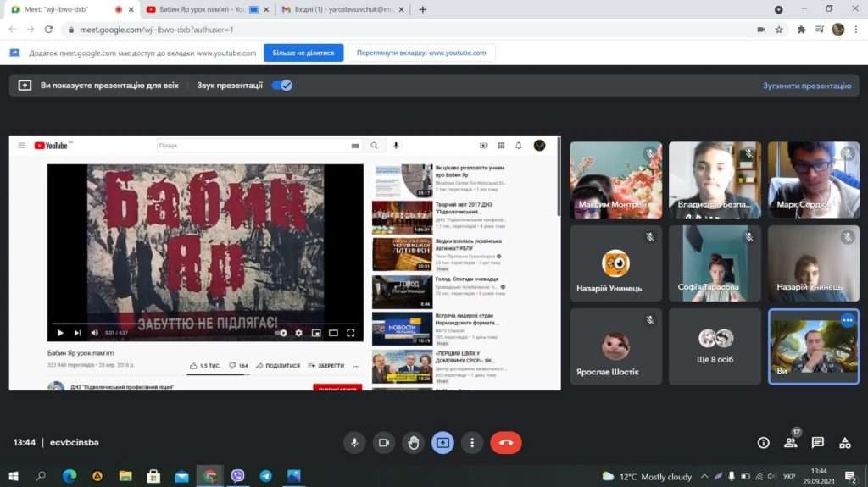Mute the YouTube video volume
Image resolution: width=868 pixels, height=487 pixels.
(x=95, y=333)
